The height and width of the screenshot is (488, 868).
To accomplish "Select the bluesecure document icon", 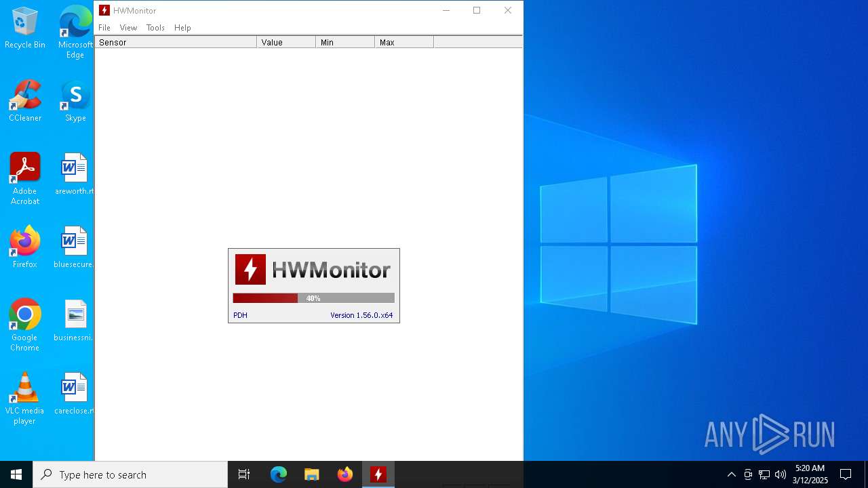I will 75,247.
